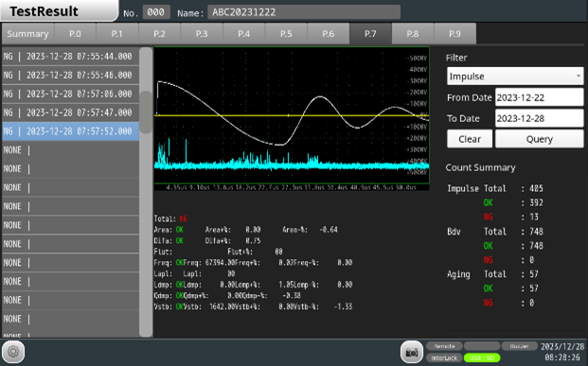Click the To Date input field
Viewport: 588px width, 366px height.
coord(540,118)
